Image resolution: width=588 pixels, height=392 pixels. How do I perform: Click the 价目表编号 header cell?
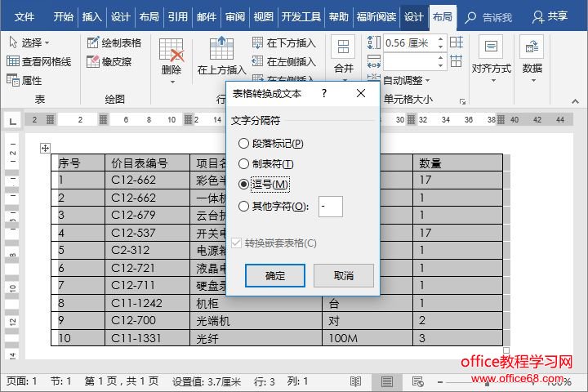coord(147,163)
